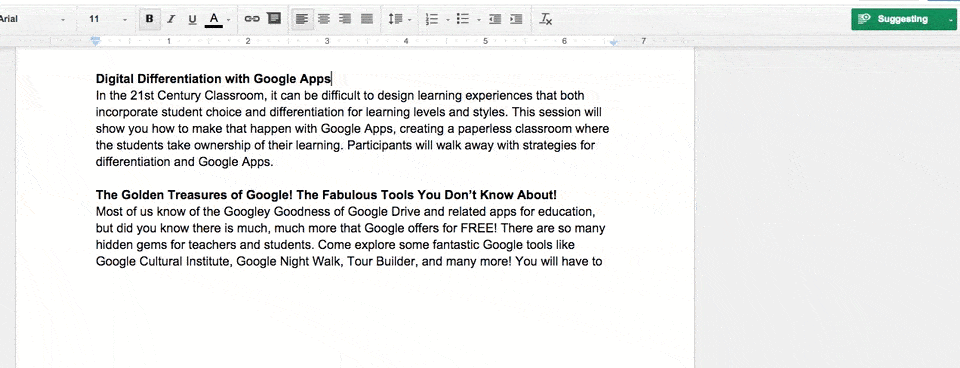Apply a numbered list
The height and width of the screenshot is (368, 960).
[432, 19]
